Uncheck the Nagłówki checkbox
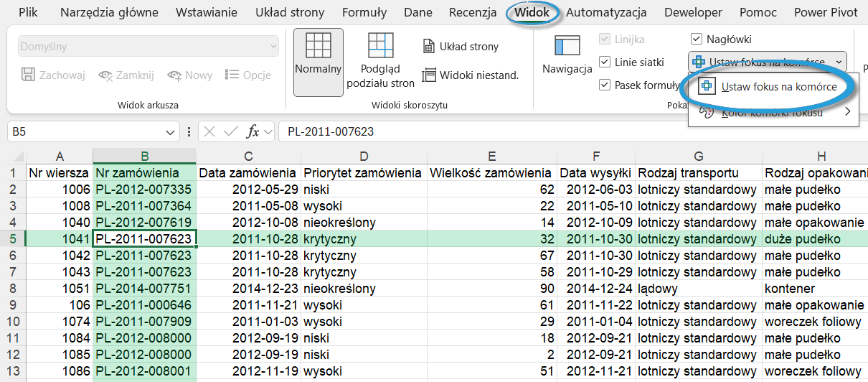 (697, 39)
